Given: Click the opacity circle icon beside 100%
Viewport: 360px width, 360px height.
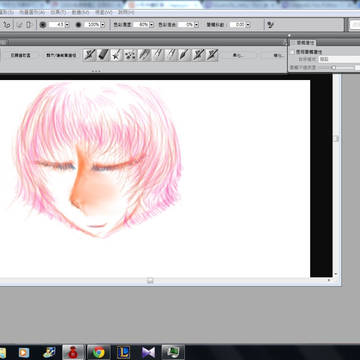Looking at the screenshot, I should pos(78,25).
